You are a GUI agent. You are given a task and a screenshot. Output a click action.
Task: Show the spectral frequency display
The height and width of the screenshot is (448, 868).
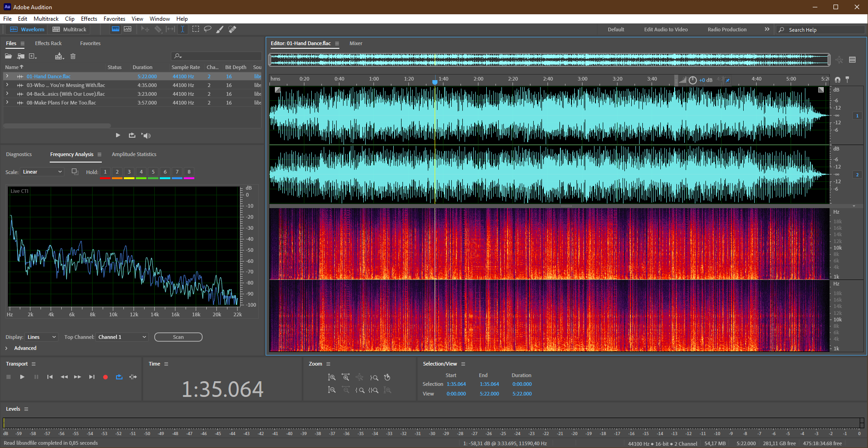coord(116,29)
